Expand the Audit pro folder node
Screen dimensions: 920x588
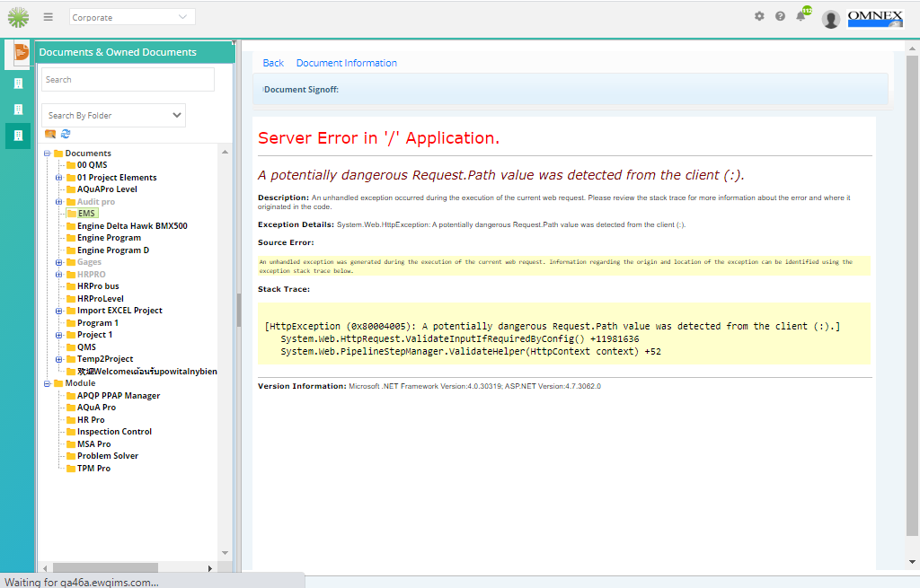[x=58, y=202]
